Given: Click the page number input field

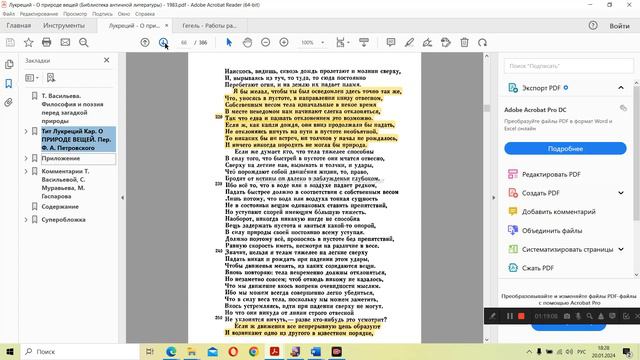Looking at the screenshot, I should (184, 42).
